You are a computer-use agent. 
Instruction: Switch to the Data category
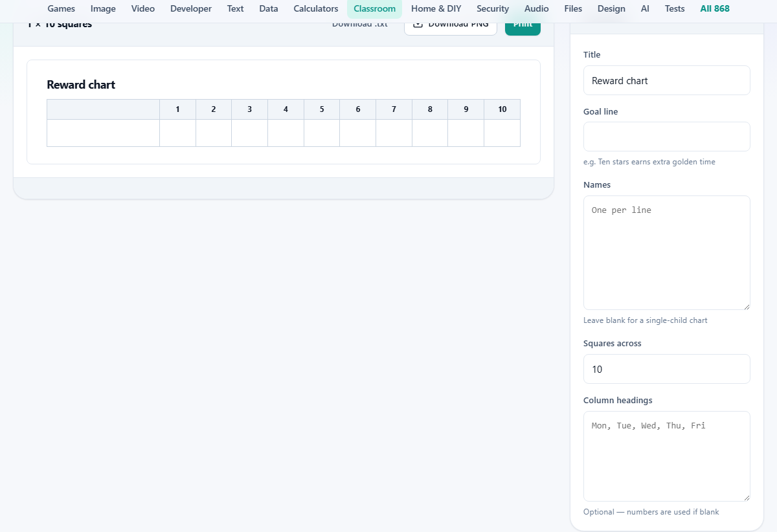(x=269, y=9)
